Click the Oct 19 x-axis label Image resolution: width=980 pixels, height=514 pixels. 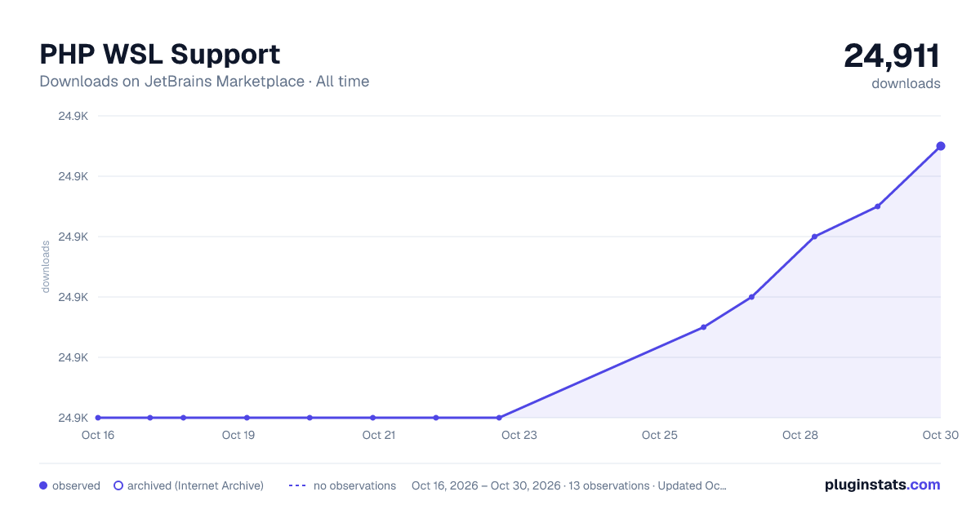(238, 435)
